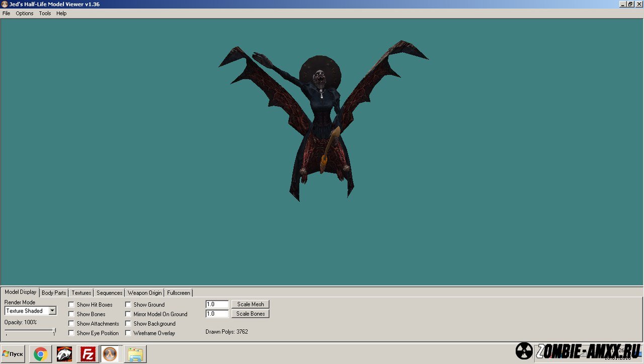Image resolution: width=644 pixels, height=364 pixels.
Task: Click the Opacity: 100% label
Action: [21, 322]
